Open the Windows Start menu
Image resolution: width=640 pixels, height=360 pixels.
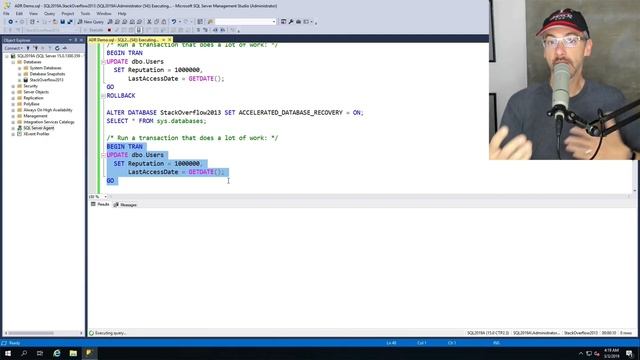[x=8, y=353]
